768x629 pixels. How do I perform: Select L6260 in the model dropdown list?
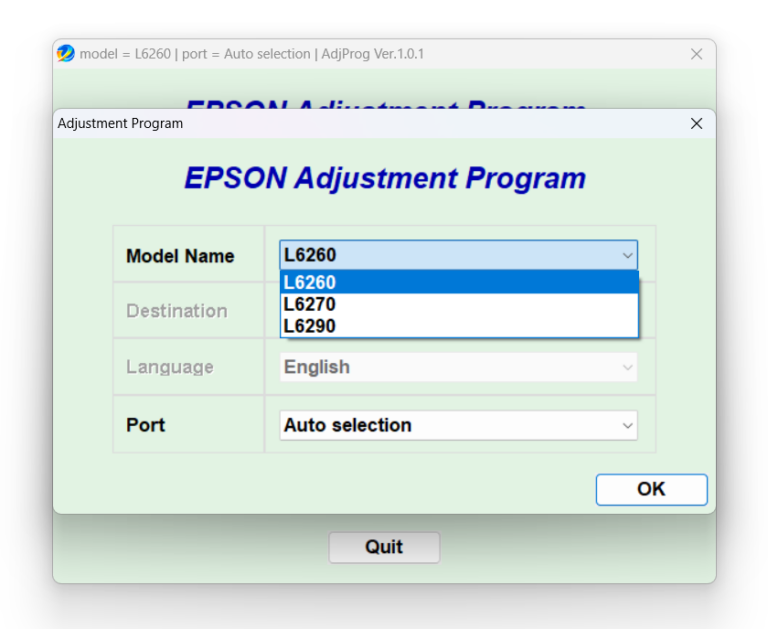coord(459,282)
